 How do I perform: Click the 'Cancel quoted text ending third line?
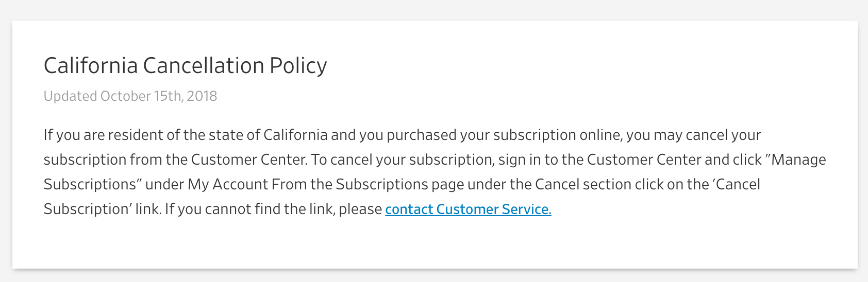(x=737, y=184)
